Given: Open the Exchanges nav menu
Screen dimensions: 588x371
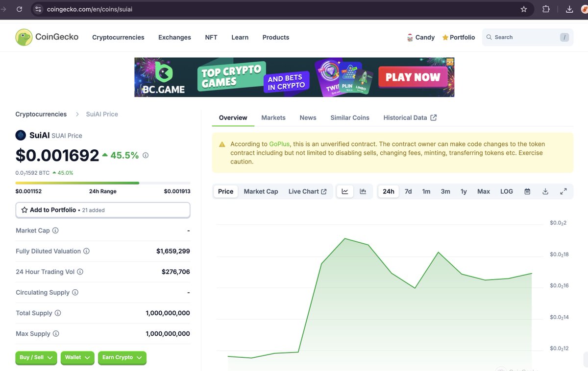Looking at the screenshot, I should coord(174,37).
